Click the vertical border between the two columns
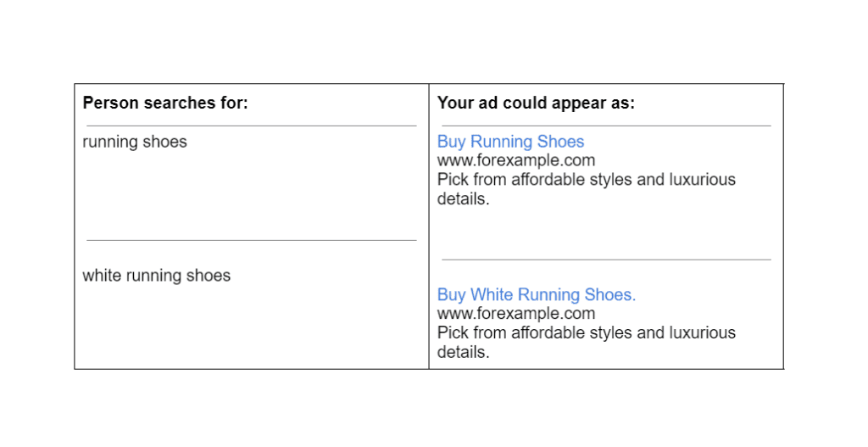868x447 pixels. click(429, 226)
